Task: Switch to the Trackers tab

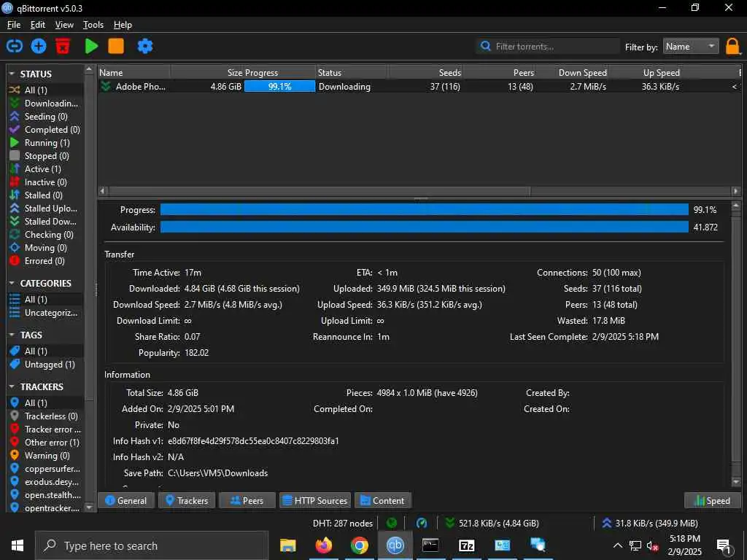Action: coord(187,500)
